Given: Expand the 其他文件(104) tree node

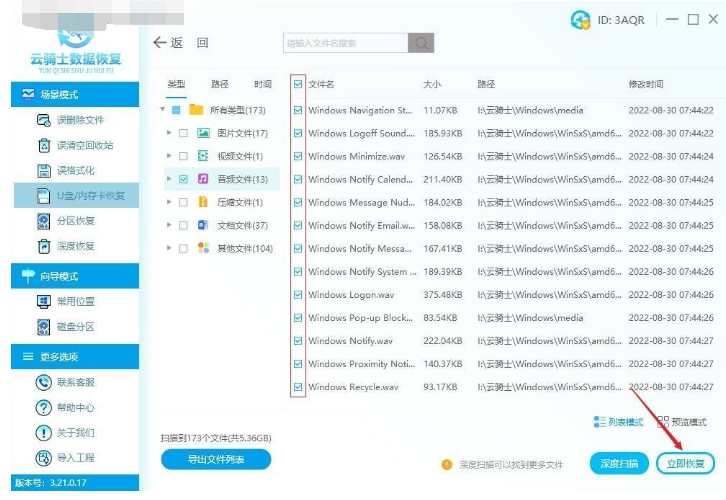Looking at the screenshot, I should [x=166, y=248].
